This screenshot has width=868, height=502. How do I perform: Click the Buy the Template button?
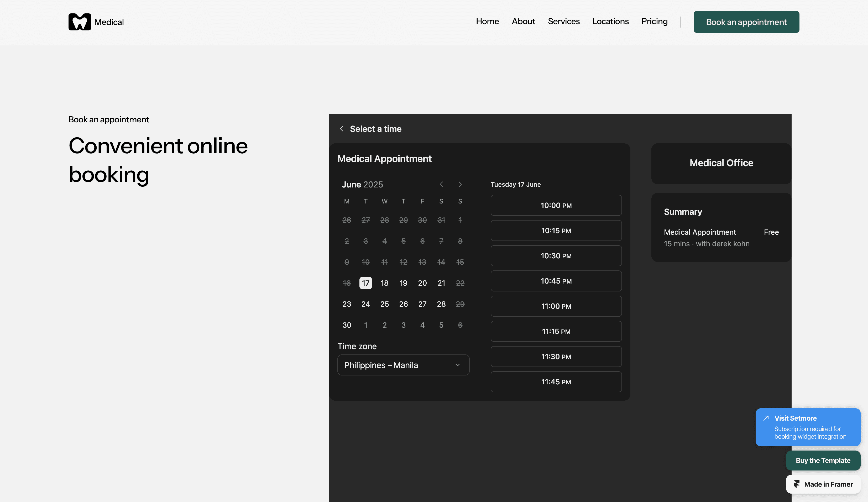[823, 461]
